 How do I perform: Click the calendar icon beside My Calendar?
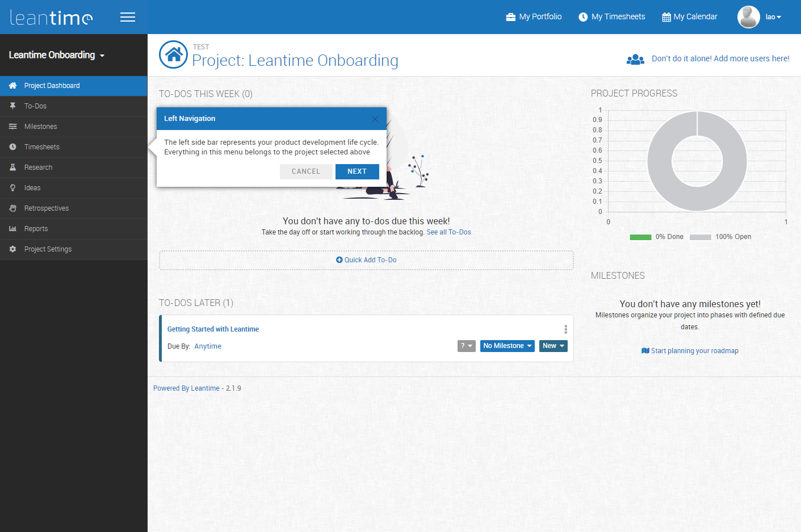(x=666, y=17)
